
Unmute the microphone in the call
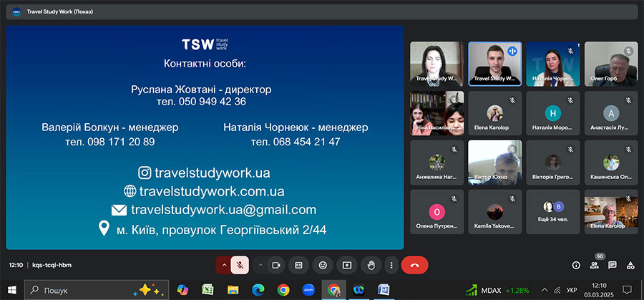coord(240,265)
